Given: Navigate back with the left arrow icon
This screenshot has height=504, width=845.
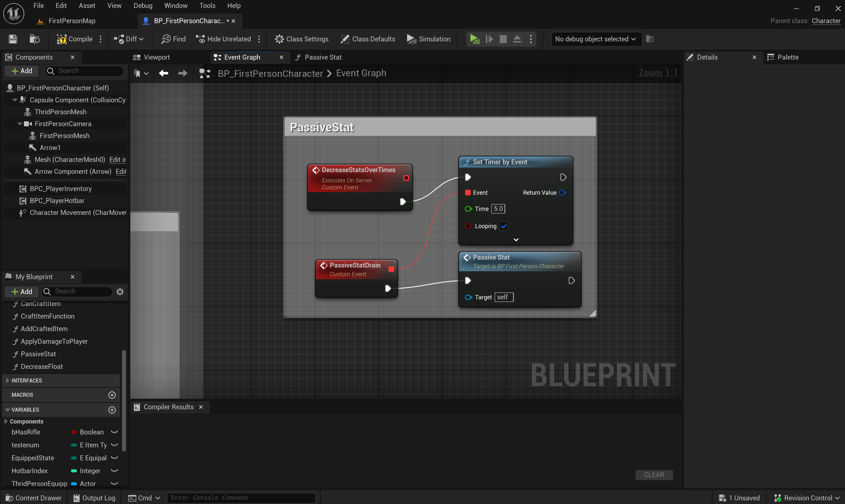Looking at the screenshot, I should [x=163, y=73].
